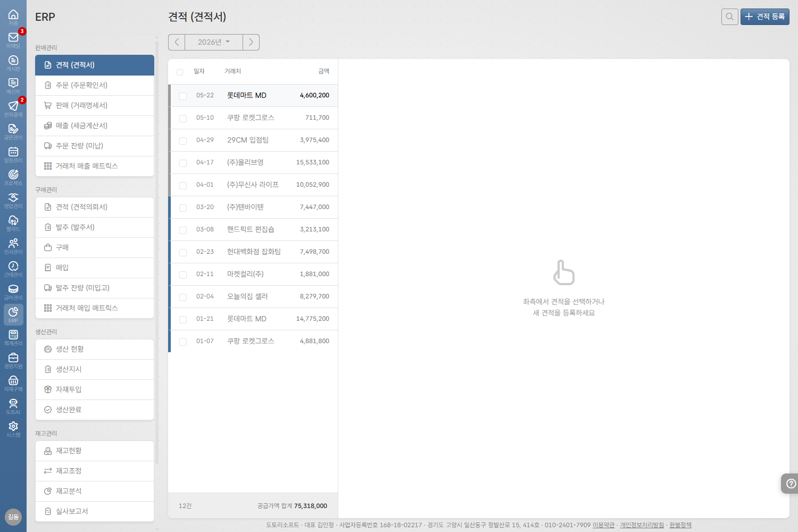Open the 개인정보처리방침 footer link
Image resolution: width=798 pixels, height=532 pixels.
click(642, 525)
